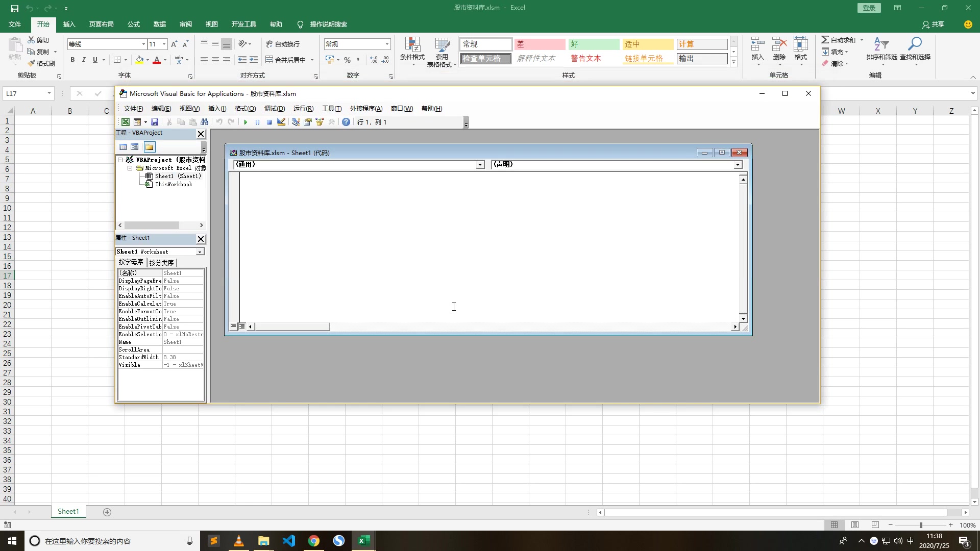Viewport: 980px width, 551px height.
Task: Click the Break pause icon in VBA toolbar
Action: coord(257,122)
